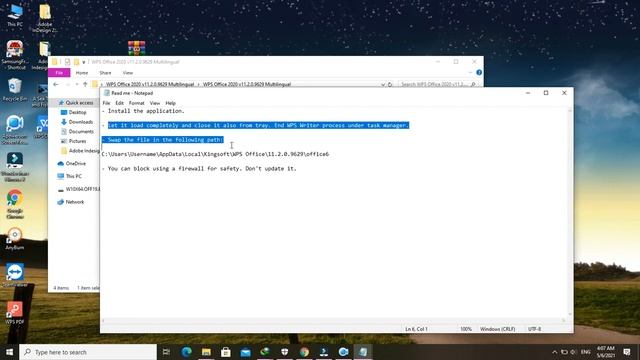640x360 pixels.
Task: Switch to Home tab in File Explorer
Action: 82,73
